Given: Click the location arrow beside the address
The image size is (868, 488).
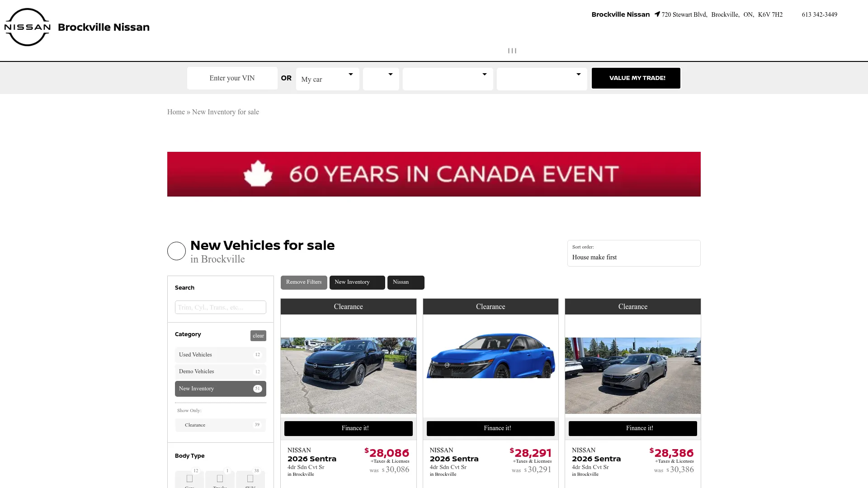Looking at the screenshot, I should coord(657,14).
